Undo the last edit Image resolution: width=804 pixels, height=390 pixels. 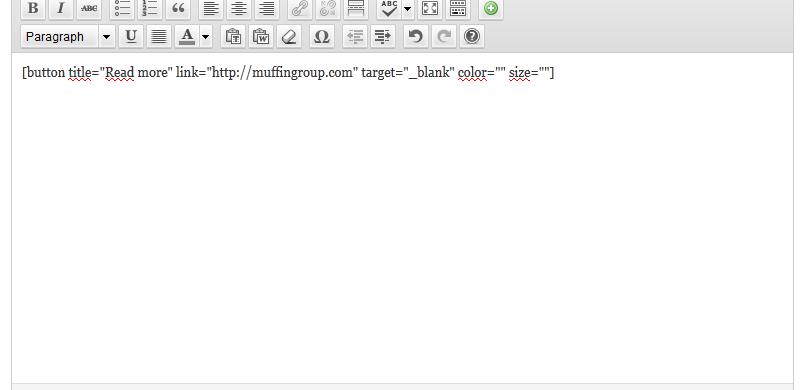tap(416, 36)
